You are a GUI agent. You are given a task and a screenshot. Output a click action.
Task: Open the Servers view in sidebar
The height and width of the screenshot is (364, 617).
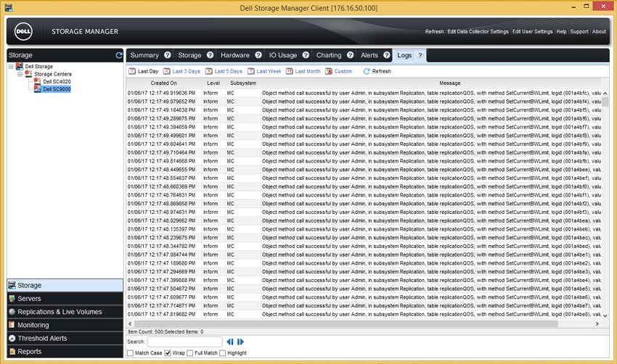(65, 298)
